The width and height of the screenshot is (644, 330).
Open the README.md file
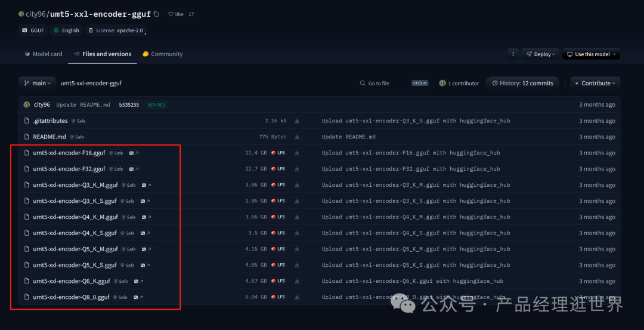coord(49,137)
